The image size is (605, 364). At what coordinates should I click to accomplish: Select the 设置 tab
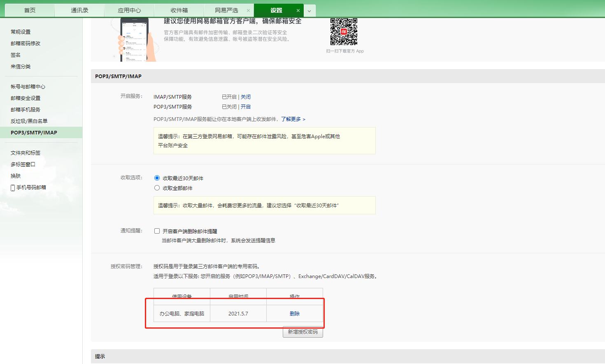click(276, 10)
